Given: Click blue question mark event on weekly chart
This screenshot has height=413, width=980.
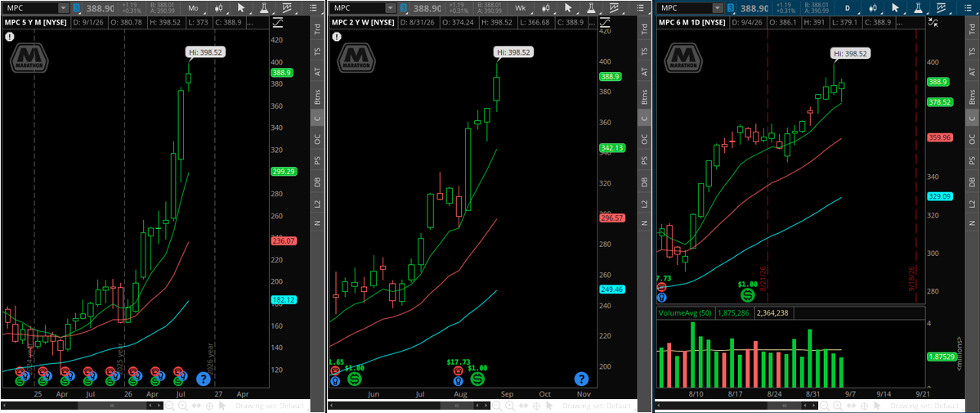Looking at the screenshot, I should click(x=581, y=378).
